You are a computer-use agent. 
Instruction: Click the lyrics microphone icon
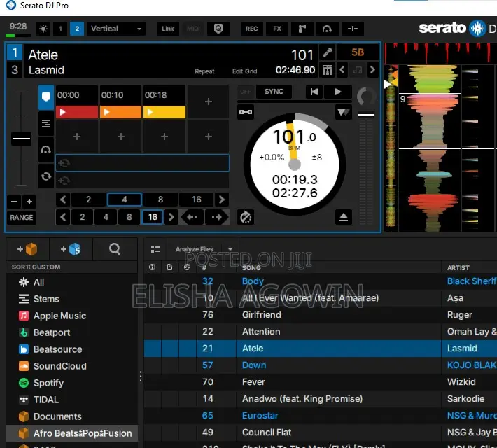point(328,52)
